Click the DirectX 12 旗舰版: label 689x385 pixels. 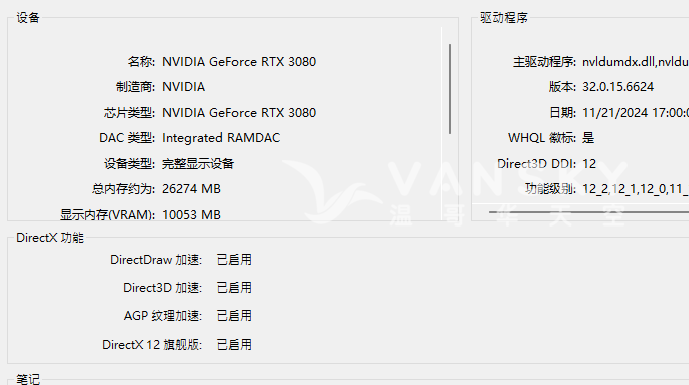[x=152, y=345]
